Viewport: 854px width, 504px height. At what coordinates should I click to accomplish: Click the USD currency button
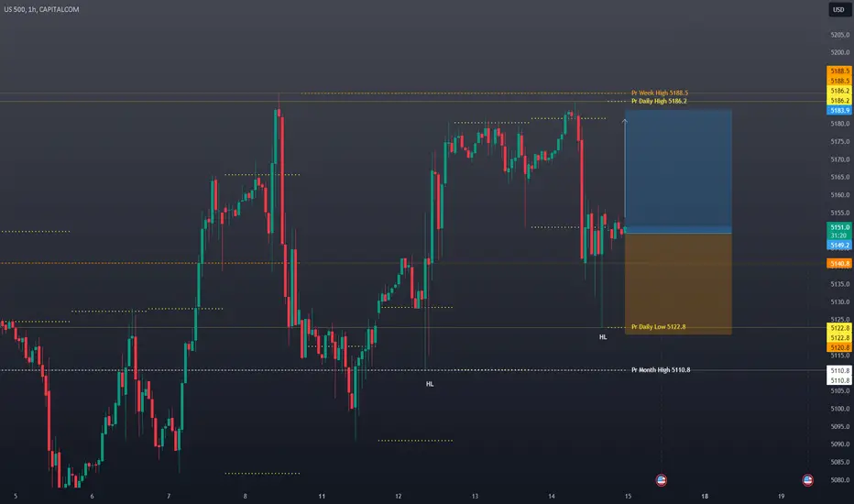point(838,9)
